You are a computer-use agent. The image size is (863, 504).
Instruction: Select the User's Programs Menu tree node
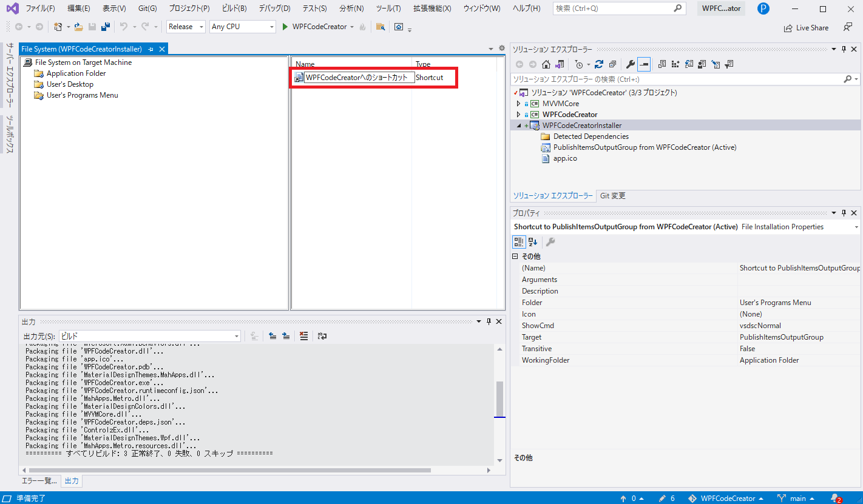click(82, 95)
